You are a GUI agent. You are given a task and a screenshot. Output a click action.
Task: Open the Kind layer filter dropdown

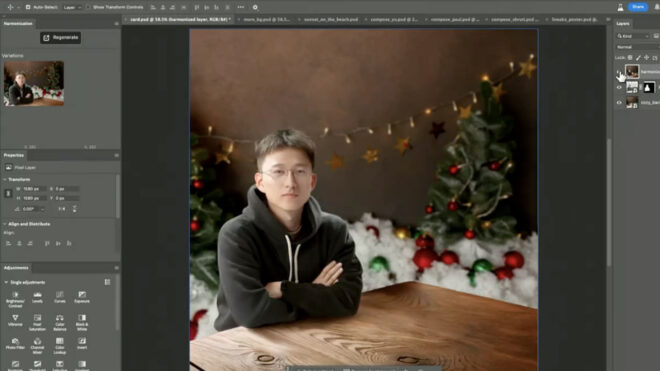[633, 36]
